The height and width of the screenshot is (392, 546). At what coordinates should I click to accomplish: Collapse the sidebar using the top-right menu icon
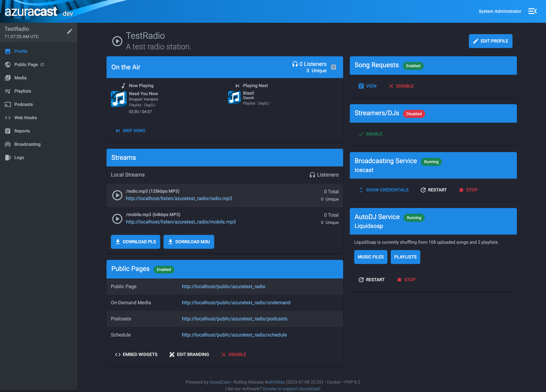tap(533, 11)
